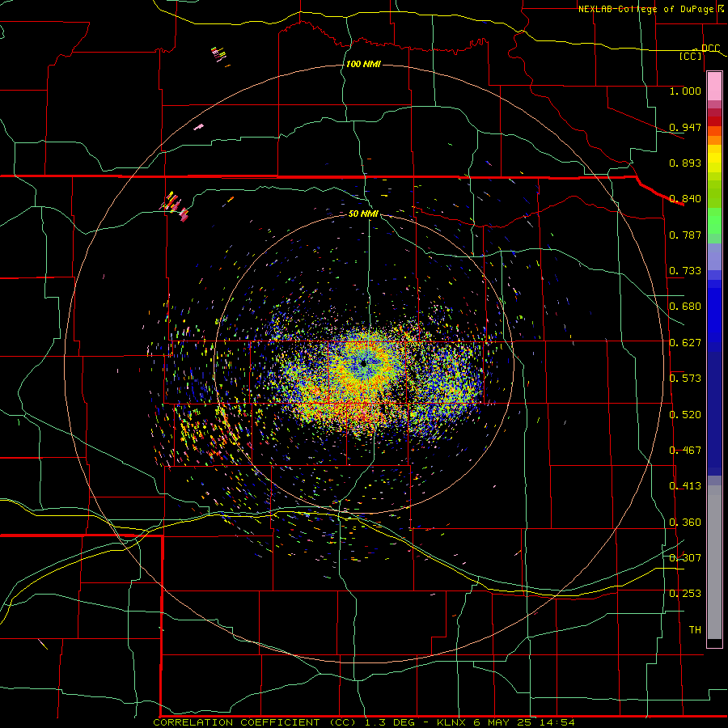Viewport: 728px width, 728px height.
Task: Select the lavender segment of the color bar
Action: [714, 256]
